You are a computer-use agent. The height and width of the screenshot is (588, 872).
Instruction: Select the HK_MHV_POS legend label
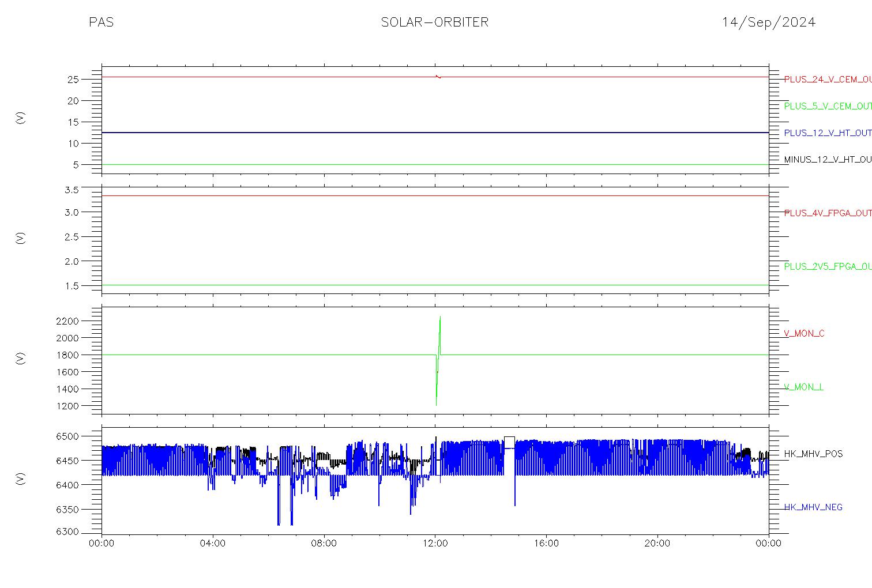coord(813,454)
